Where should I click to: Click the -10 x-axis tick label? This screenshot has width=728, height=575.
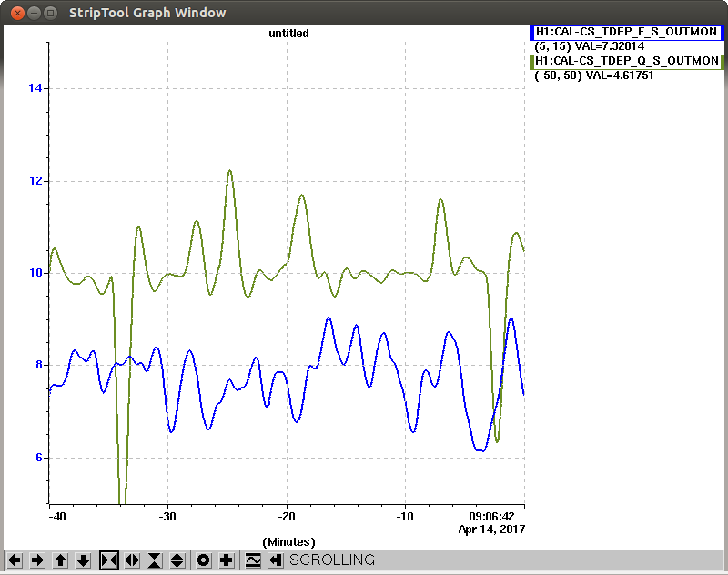[x=405, y=517]
